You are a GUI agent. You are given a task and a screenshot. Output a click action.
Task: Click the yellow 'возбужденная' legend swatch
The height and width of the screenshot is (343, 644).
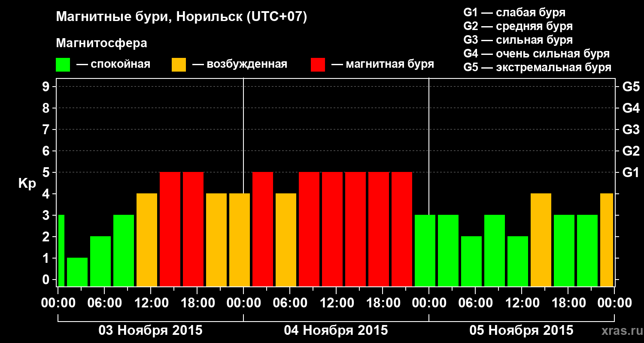[179, 65]
